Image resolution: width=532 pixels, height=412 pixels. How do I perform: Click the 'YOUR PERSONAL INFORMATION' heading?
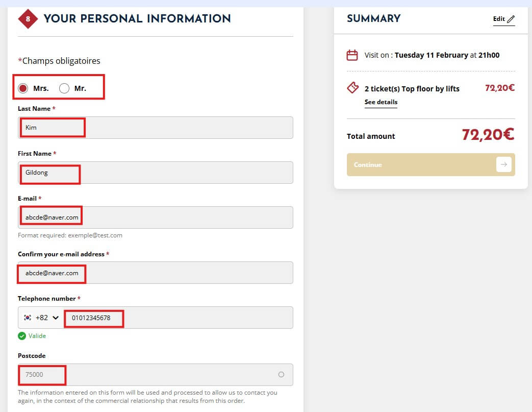[137, 19]
